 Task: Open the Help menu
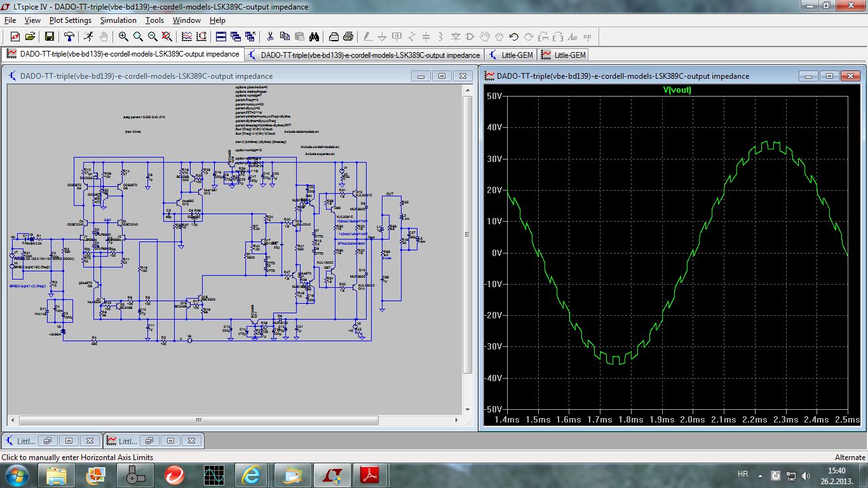click(x=217, y=20)
